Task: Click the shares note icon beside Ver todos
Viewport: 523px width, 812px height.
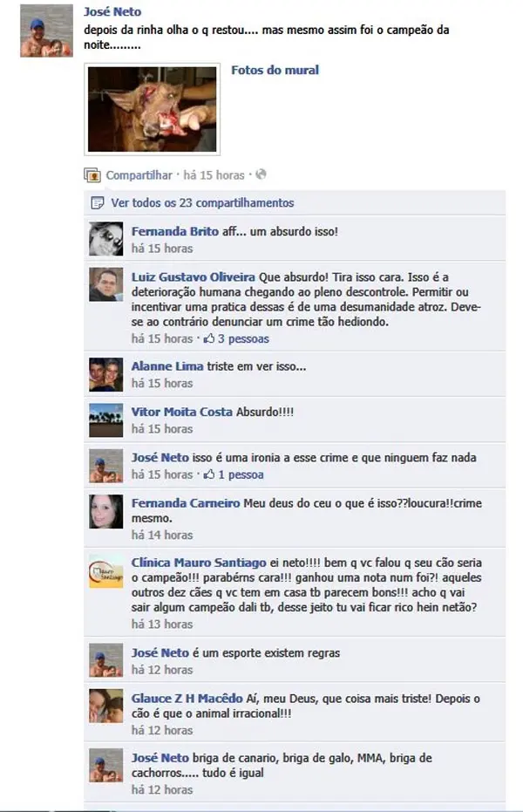Action: (97, 203)
